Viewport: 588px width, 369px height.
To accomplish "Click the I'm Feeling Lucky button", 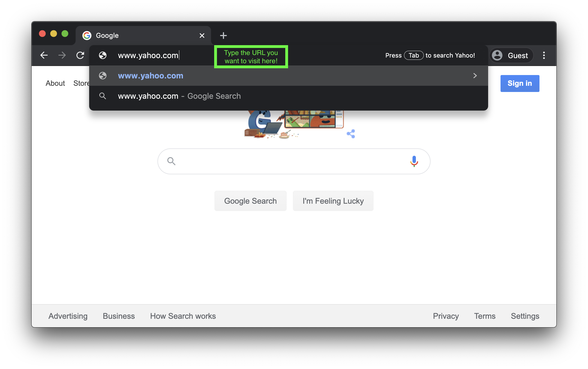I will click(333, 201).
